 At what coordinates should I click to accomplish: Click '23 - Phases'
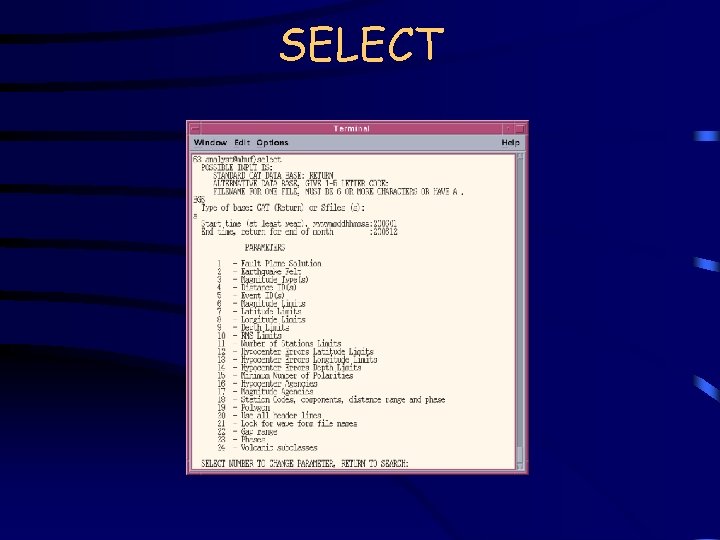pyautogui.click(x=242, y=440)
